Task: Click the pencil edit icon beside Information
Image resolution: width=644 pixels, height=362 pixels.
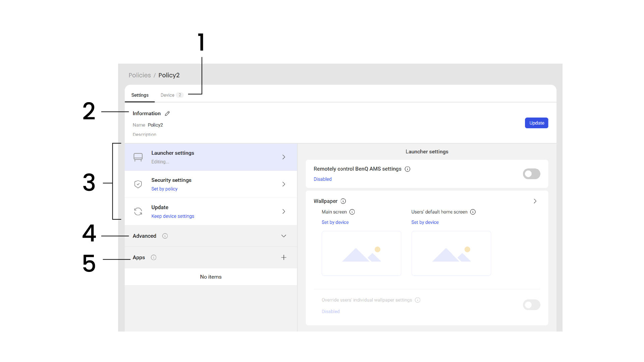Action: point(167,114)
